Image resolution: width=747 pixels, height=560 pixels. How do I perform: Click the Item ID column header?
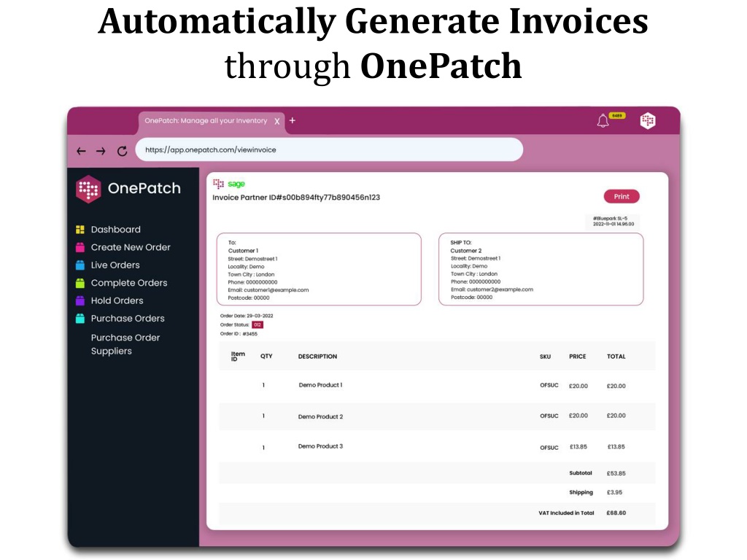pos(238,356)
